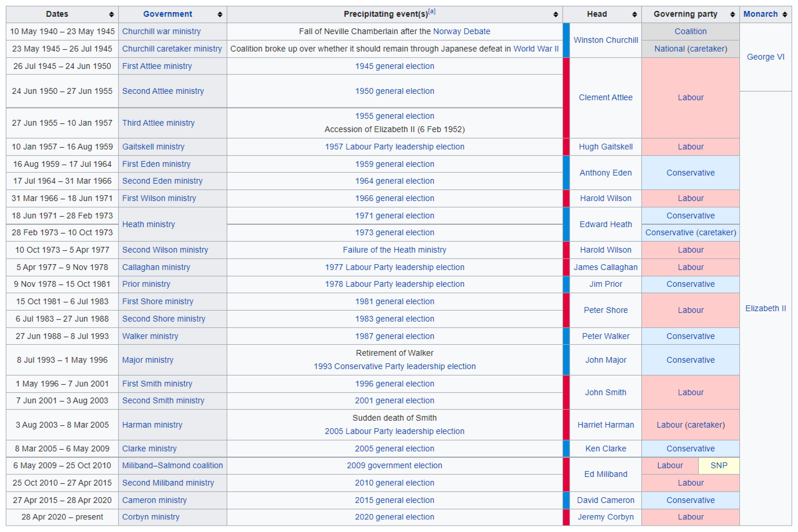The width and height of the screenshot is (798, 532).
Task: Sort table by Dates column arrows
Action: click(x=111, y=14)
